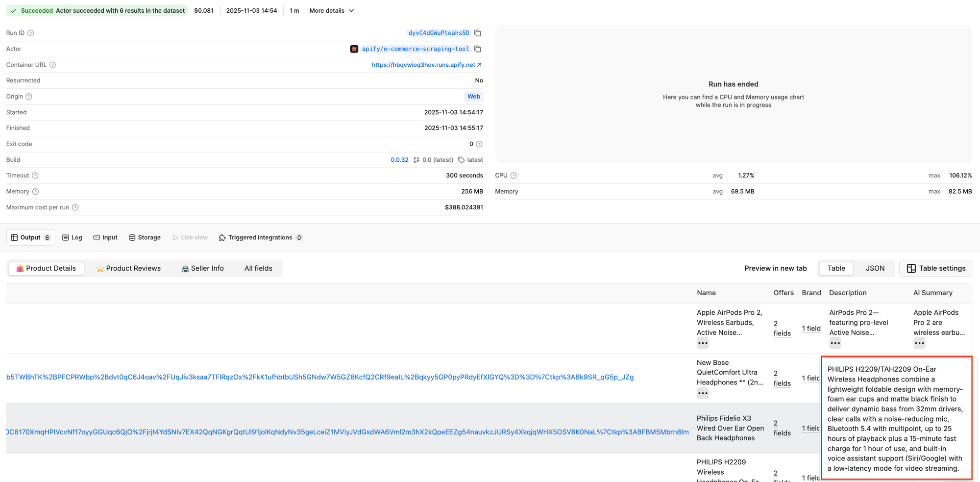Select the Table view toggle
980x482 pixels.
tap(835, 268)
